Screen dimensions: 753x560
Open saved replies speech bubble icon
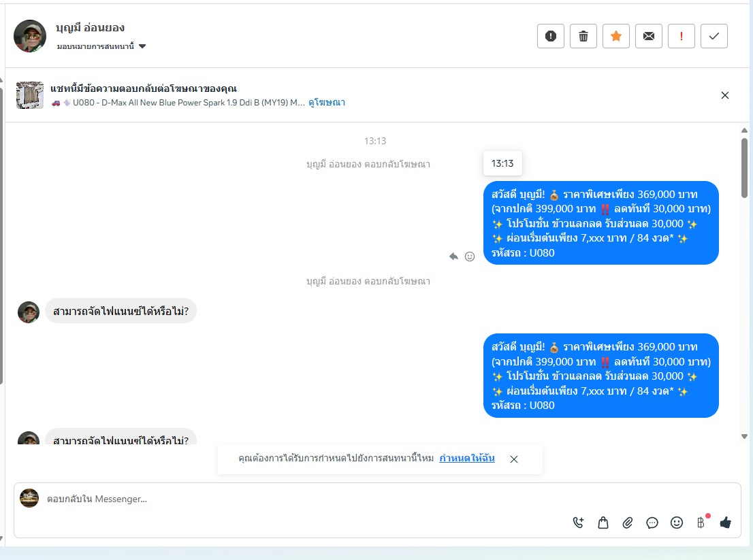652,523
